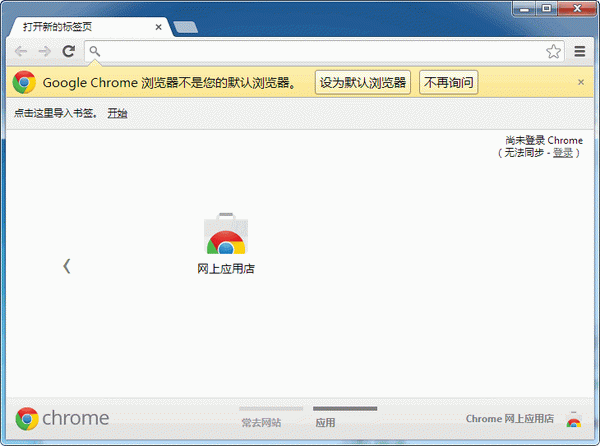Click the search magnifier in address bar
The height and width of the screenshot is (446, 600).
click(95, 51)
